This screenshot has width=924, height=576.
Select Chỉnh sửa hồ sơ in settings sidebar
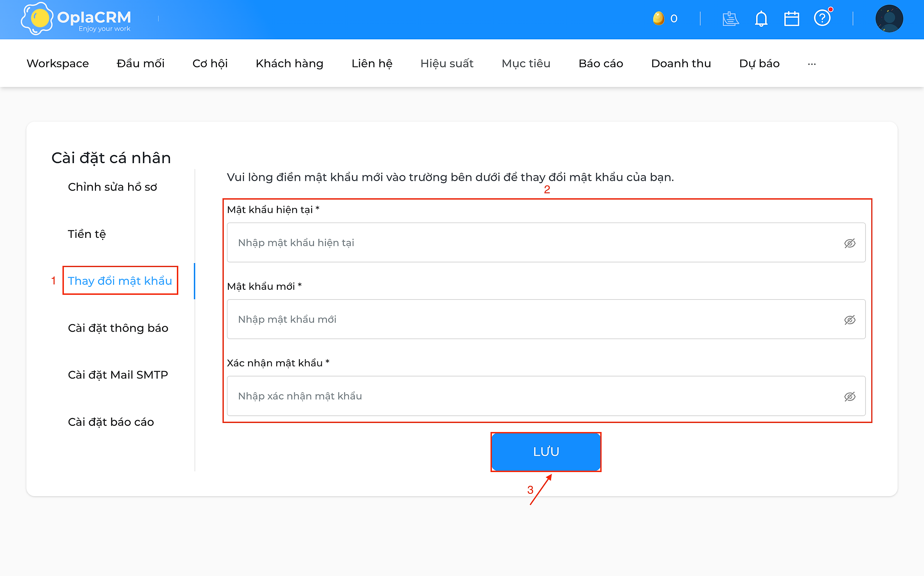[x=112, y=187]
